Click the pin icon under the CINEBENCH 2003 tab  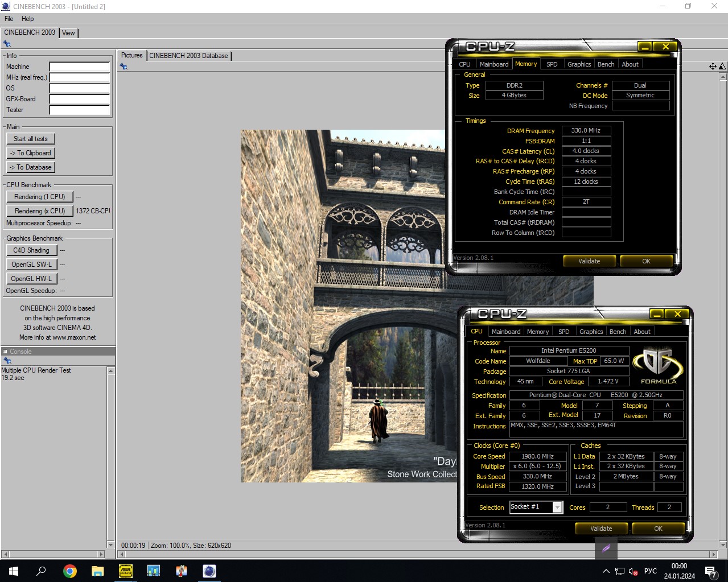pos(7,44)
